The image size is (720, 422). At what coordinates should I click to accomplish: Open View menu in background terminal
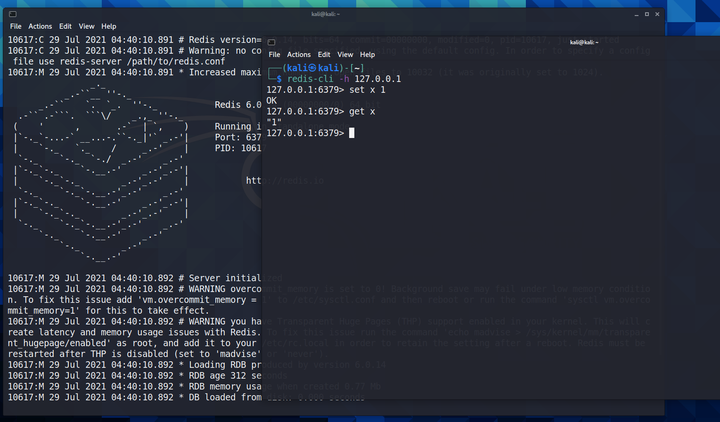86,27
